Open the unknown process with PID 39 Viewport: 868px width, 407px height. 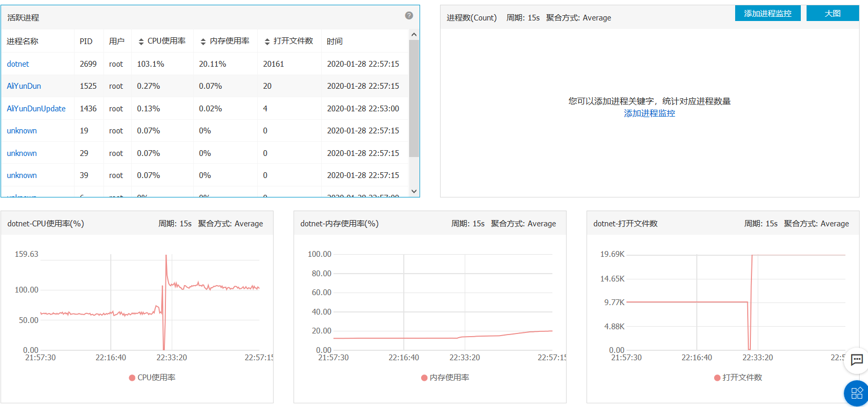pos(22,175)
